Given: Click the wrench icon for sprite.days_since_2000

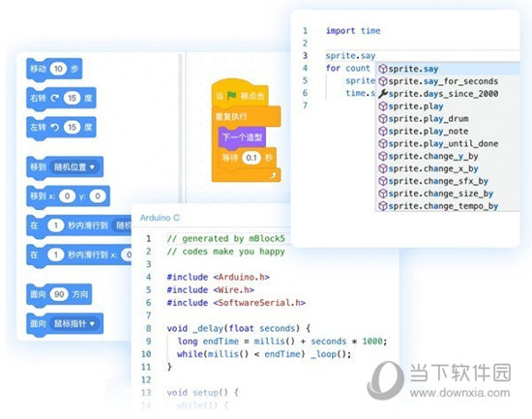Looking at the screenshot, I should (383, 94).
